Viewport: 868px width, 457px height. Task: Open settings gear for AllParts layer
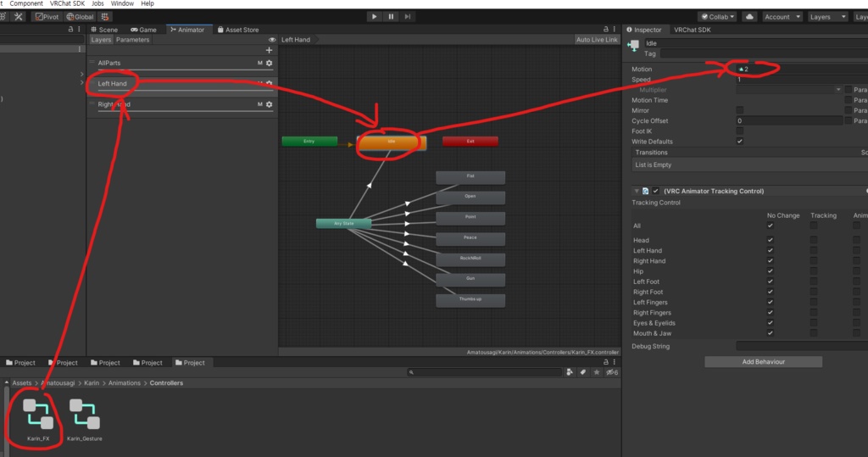[x=269, y=63]
